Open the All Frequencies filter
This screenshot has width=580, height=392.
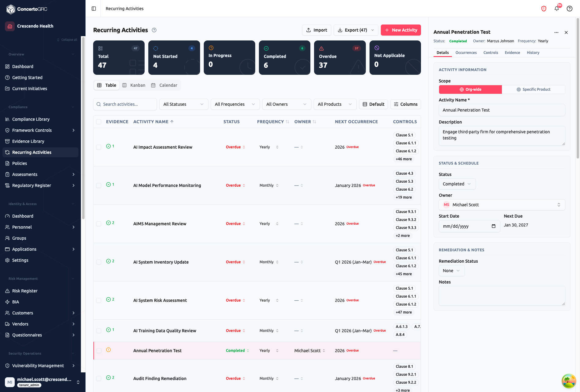235,104
